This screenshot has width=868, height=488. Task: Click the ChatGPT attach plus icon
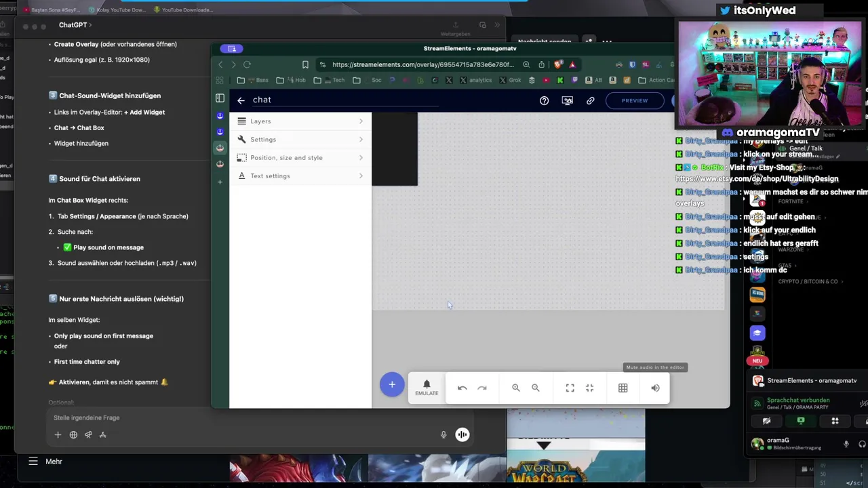58,434
